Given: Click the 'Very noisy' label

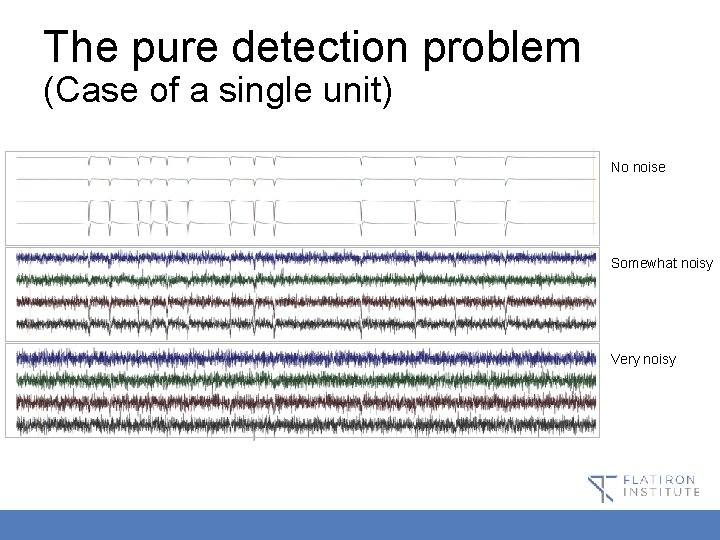Looking at the screenshot, I should click(643, 360).
